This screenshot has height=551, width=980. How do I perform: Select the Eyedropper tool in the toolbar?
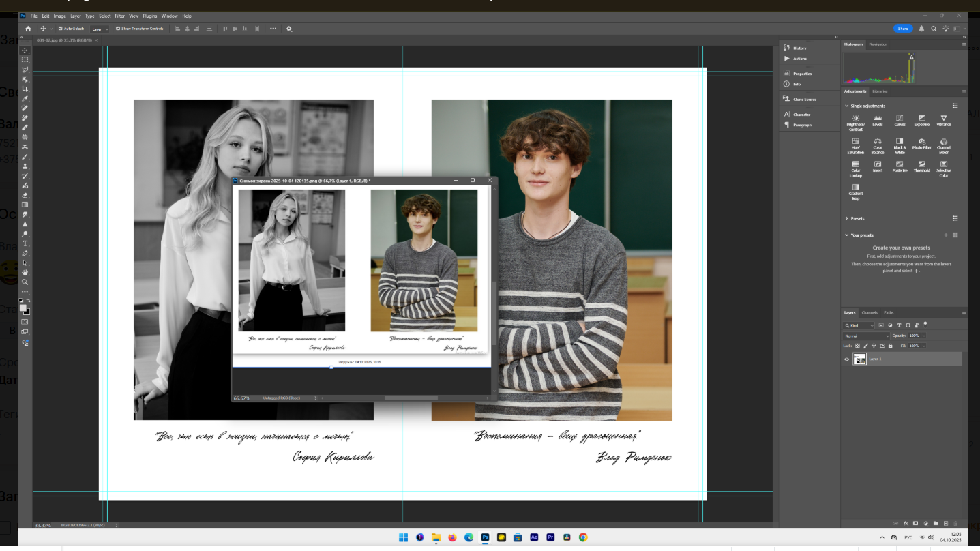click(x=25, y=98)
